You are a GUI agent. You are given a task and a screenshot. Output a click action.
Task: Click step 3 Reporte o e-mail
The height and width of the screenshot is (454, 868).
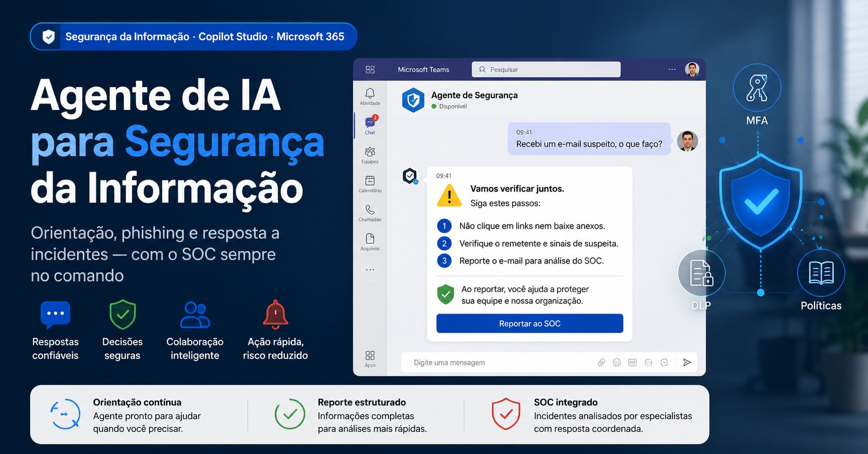pyautogui.click(x=521, y=261)
